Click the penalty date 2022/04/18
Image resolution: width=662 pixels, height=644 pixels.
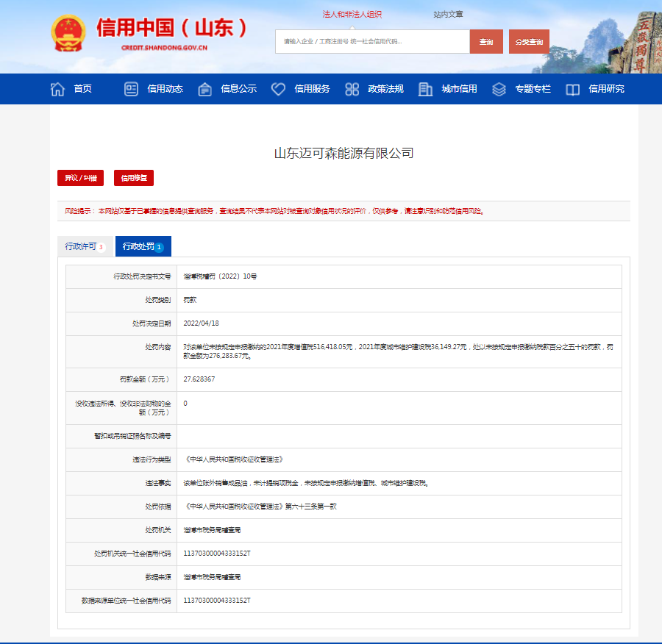tap(201, 323)
